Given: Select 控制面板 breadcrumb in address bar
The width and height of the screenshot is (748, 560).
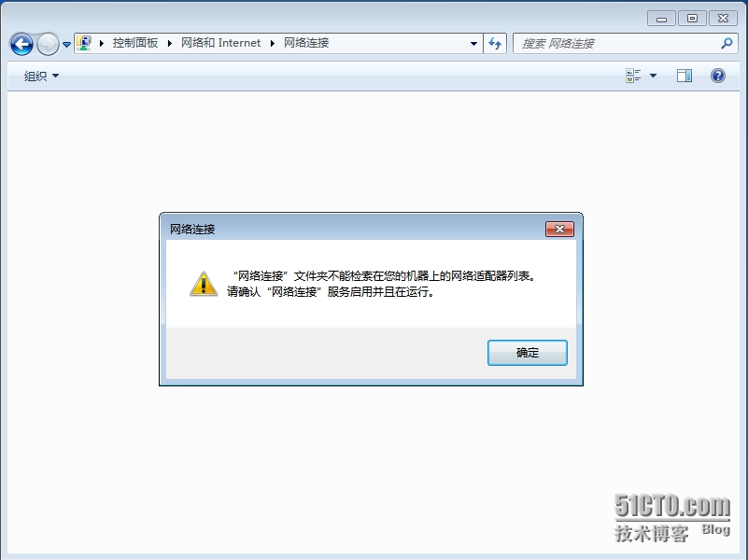Looking at the screenshot, I should [135, 43].
